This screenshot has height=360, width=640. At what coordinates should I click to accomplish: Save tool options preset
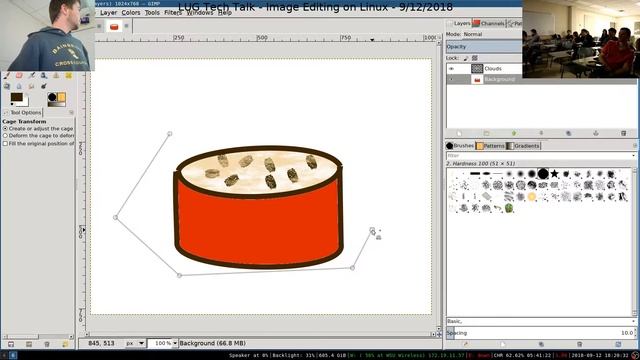click(x=11, y=344)
